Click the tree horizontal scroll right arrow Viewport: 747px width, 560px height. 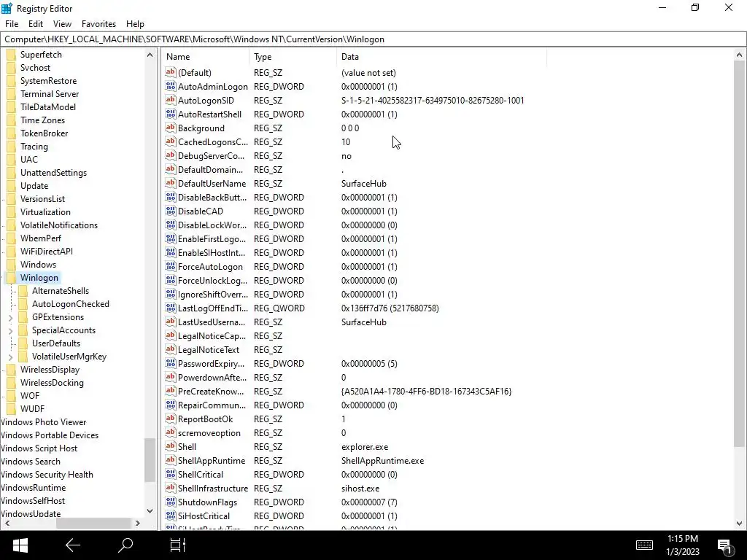click(x=138, y=523)
